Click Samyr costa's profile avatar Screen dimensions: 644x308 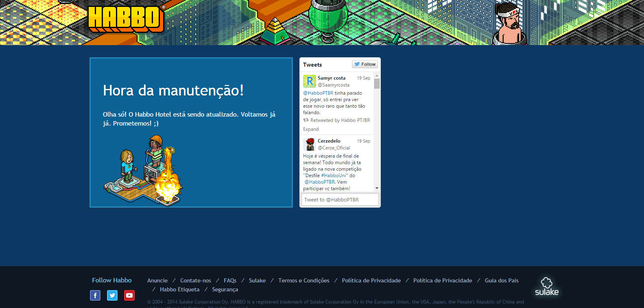309,81
